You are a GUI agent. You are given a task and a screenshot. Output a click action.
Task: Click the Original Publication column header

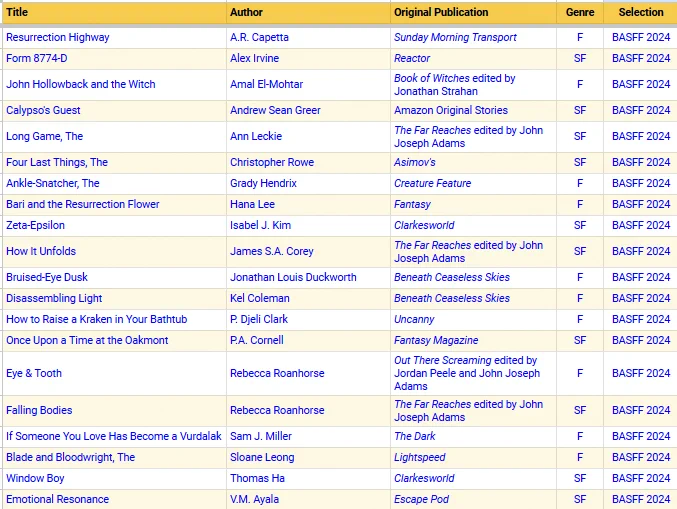(x=441, y=12)
